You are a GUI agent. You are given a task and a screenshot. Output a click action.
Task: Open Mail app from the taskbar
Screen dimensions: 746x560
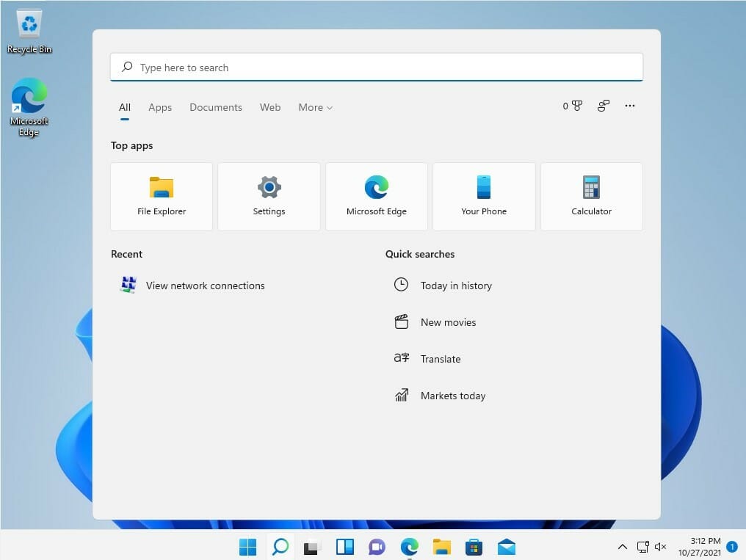pos(506,547)
